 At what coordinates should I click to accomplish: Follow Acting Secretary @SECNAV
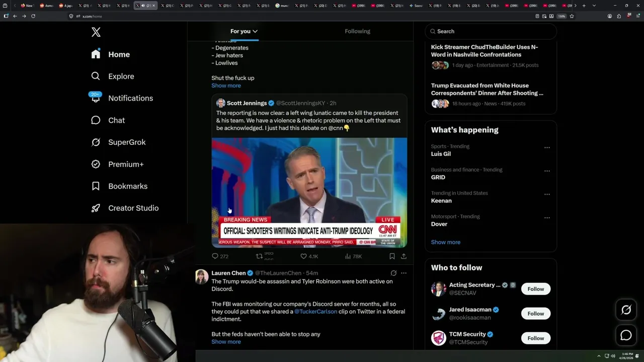pos(536,289)
